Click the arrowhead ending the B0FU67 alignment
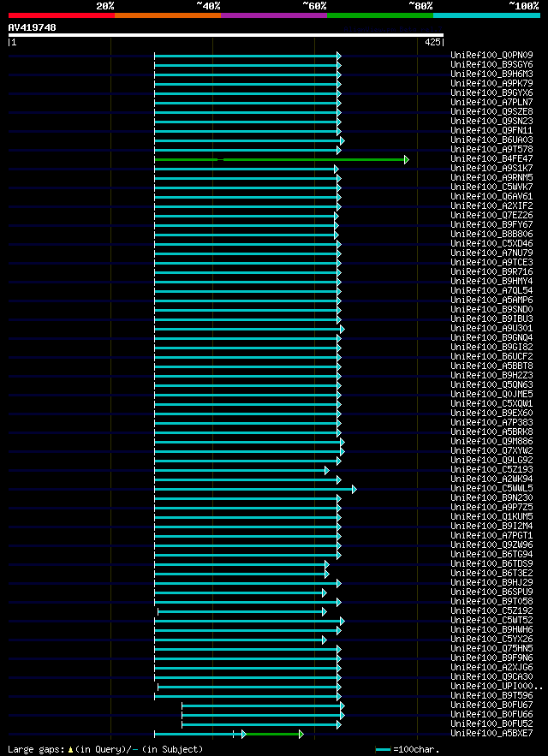Image resolution: width=548 pixels, height=756 pixels. coord(342,705)
